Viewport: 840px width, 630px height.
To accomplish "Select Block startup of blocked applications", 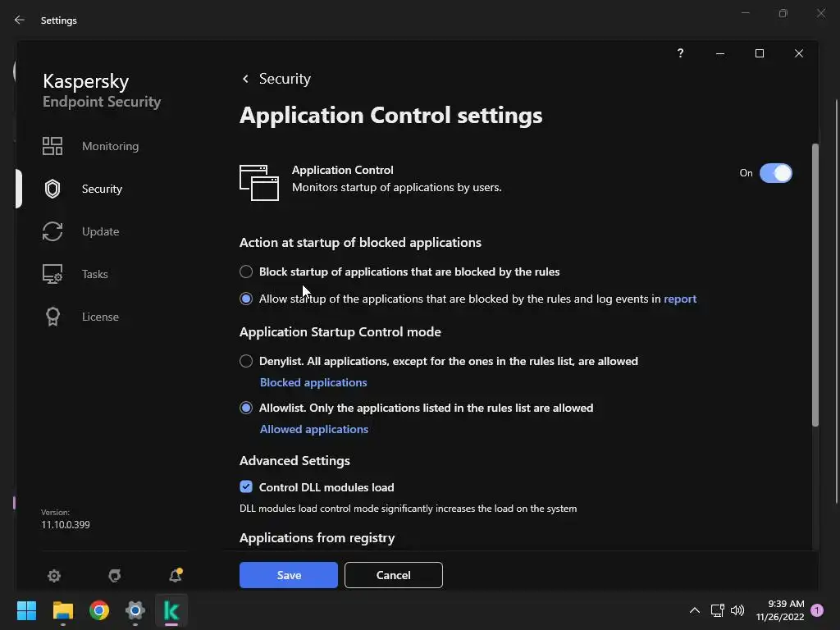I will tap(246, 272).
